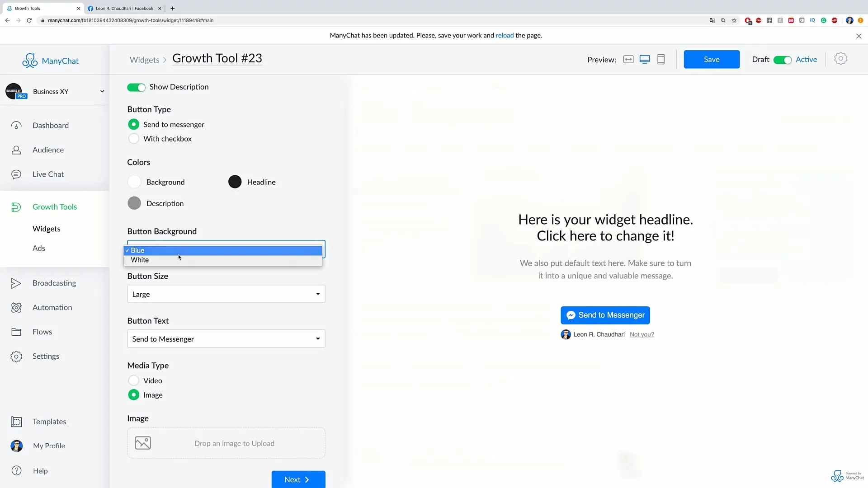Choose White in Button Background list
The image size is (868, 488).
[223, 260]
